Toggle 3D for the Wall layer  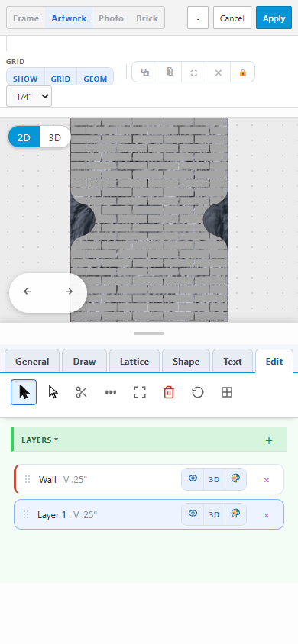point(214,479)
